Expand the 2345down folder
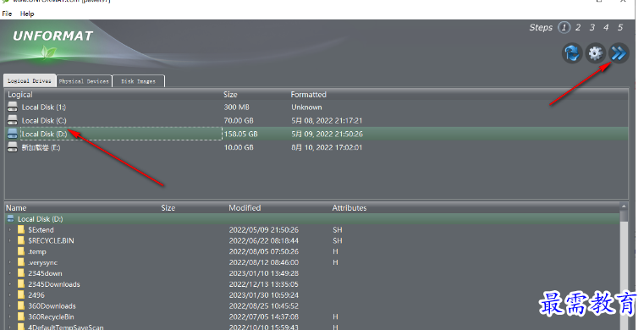The height and width of the screenshot is (330, 644). (10, 273)
